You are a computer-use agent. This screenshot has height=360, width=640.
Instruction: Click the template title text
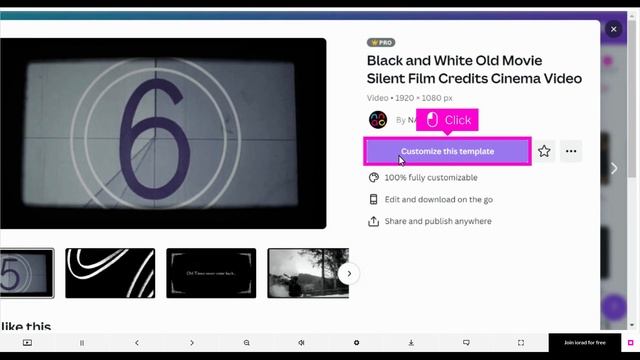click(x=474, y=69)
